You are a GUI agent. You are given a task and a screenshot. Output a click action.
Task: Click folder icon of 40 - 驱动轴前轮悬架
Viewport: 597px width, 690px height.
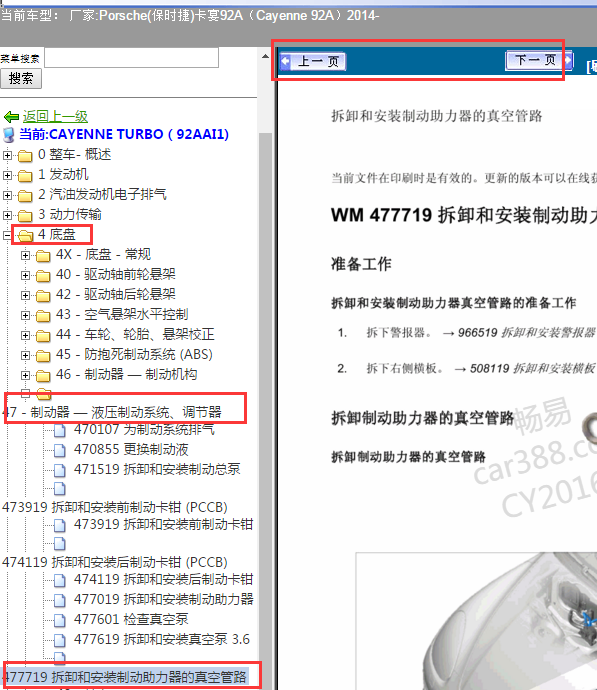[43, 276]
